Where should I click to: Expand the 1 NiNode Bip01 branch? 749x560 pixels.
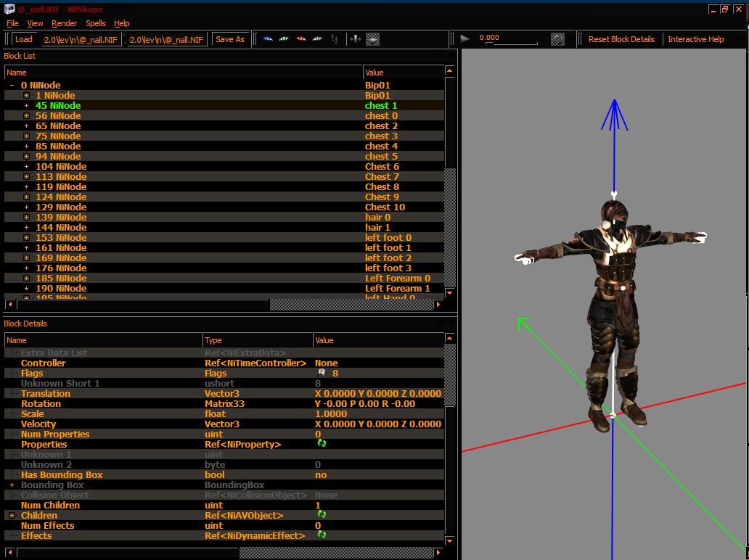26,96
